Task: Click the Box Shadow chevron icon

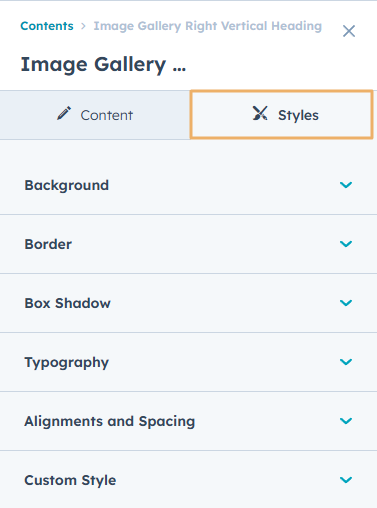Action: pos(346,303)
